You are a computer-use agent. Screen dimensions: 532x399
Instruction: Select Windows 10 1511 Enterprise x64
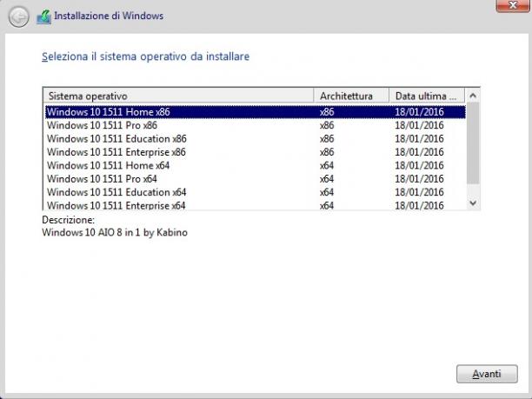(x=256, y=205)
